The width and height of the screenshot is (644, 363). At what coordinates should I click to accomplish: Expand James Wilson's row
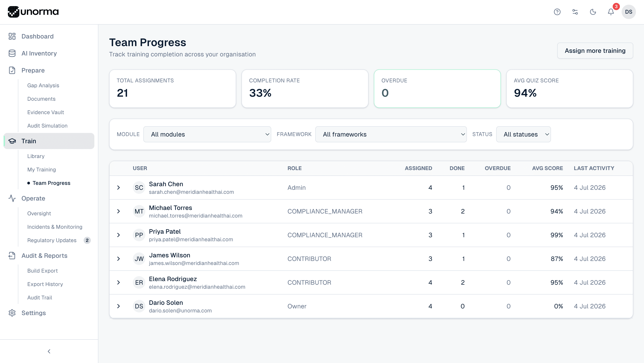(119, 259)
